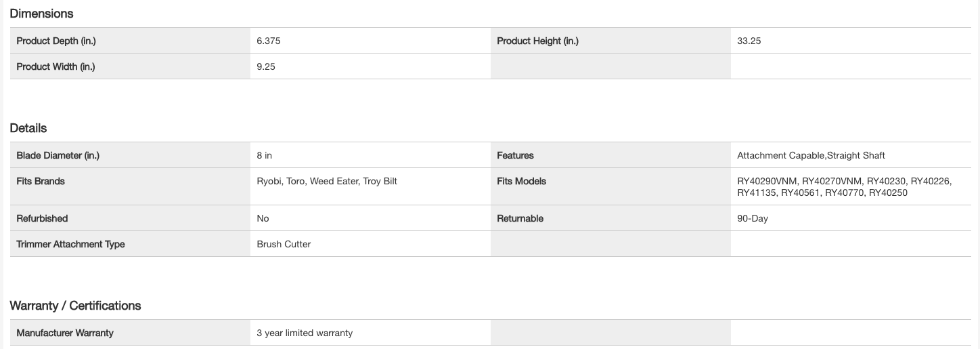Select the Product Depth (in.) label

pyautogui.click(x=56, y=41)
